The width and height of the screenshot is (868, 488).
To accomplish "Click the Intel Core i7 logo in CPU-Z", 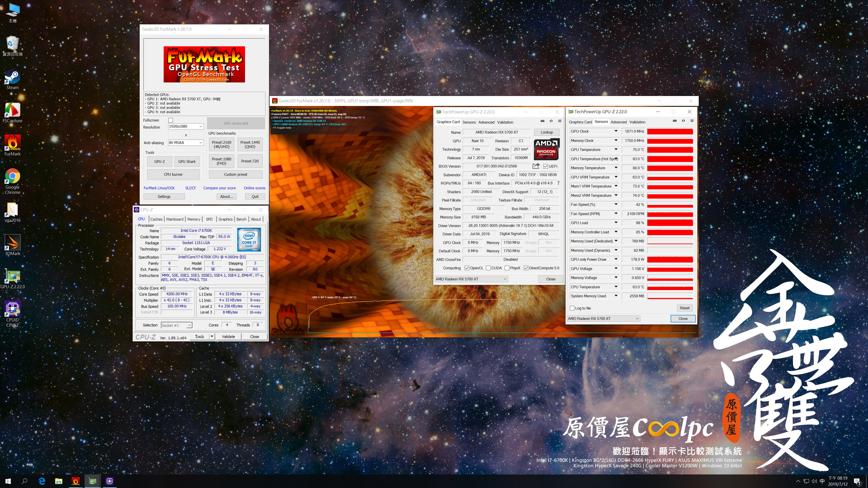I will pos(249,240).
